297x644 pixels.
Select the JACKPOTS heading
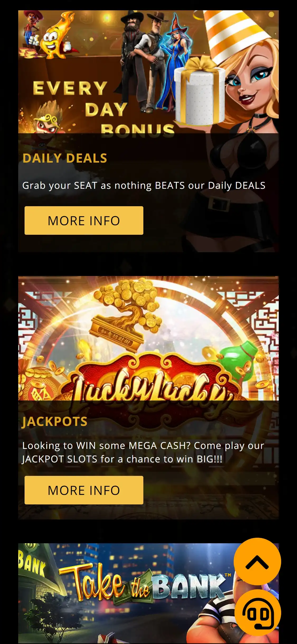pyautogui.click(x=55, y=421)
